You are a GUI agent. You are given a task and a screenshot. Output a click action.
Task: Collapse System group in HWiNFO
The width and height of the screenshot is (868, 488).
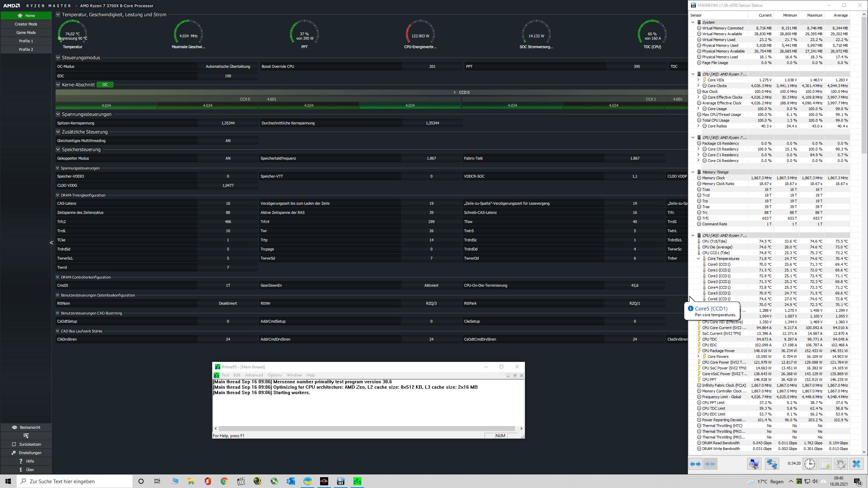coord(693,22)
